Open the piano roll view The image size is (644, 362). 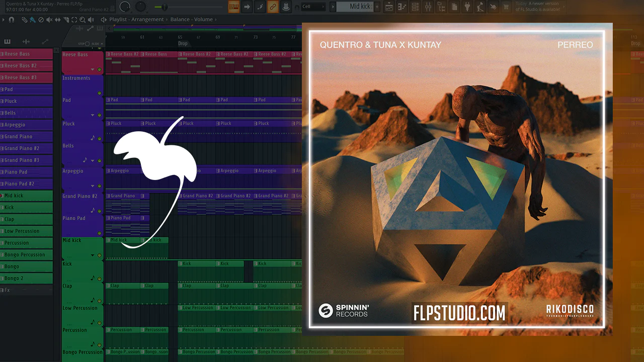point(403,7)
